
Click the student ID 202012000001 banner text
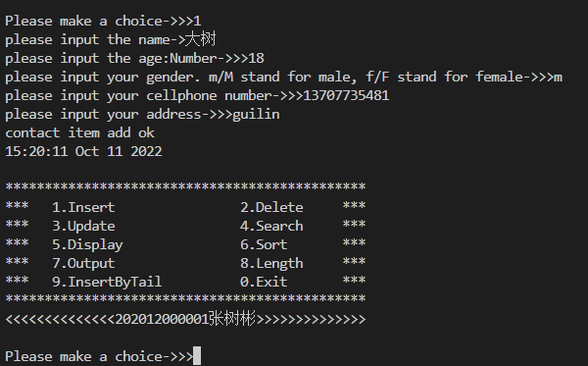[x=162, y=319]
